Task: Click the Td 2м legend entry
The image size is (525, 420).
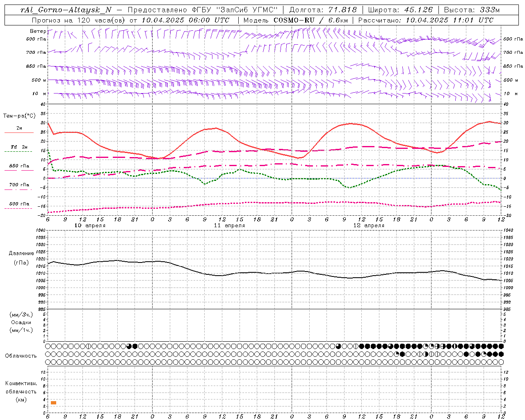Action: coord(19,147)
